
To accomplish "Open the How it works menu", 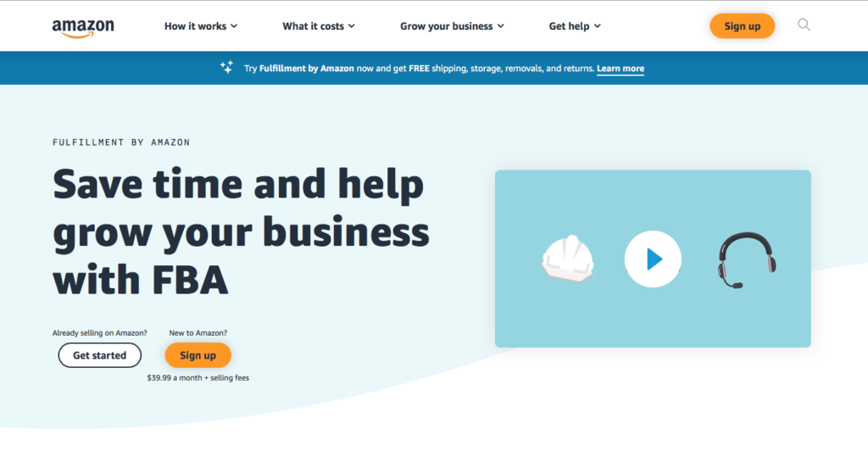I will (200, 26).
